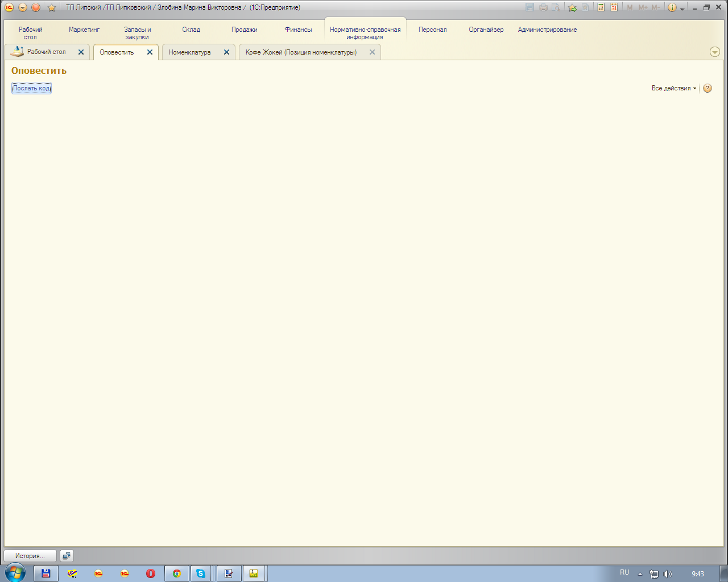The width and height of the screenshot is (728, 582).
Task: Click the История... button
Action: 30,556
